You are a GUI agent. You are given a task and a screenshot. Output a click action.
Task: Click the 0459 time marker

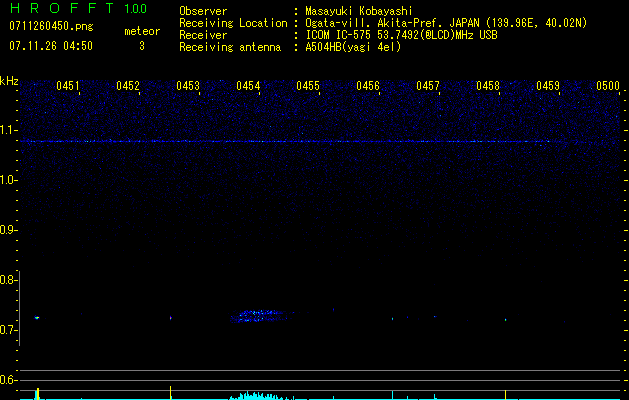[548, 86]
